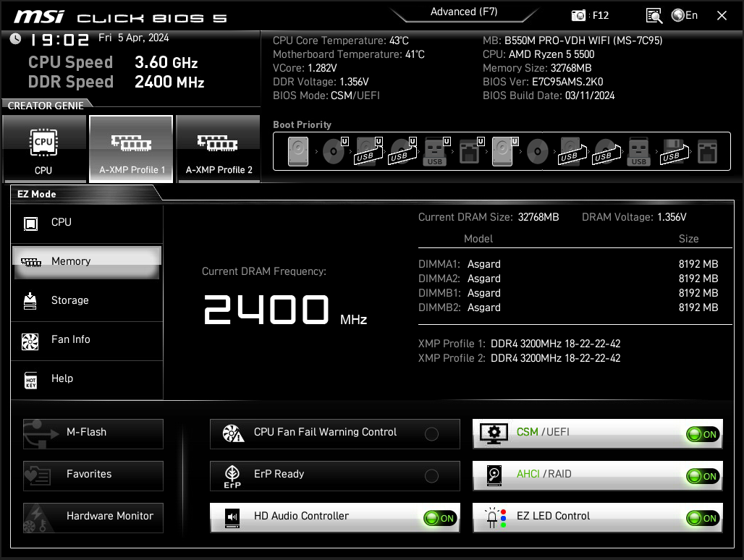Screen dimensions: 744x560
Task: Select the UEFI optical disc with U badge in Boot Priority
Action: (x=336, y=151)
